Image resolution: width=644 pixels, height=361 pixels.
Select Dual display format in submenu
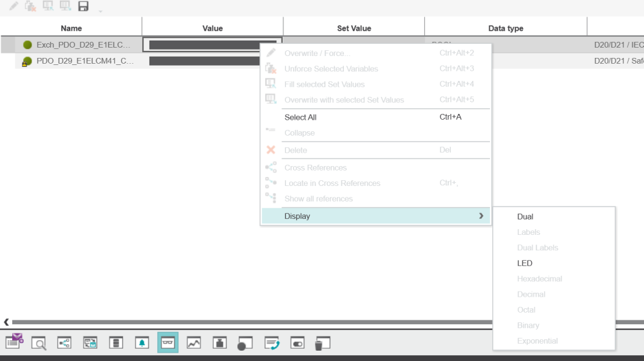coord(526,217)
